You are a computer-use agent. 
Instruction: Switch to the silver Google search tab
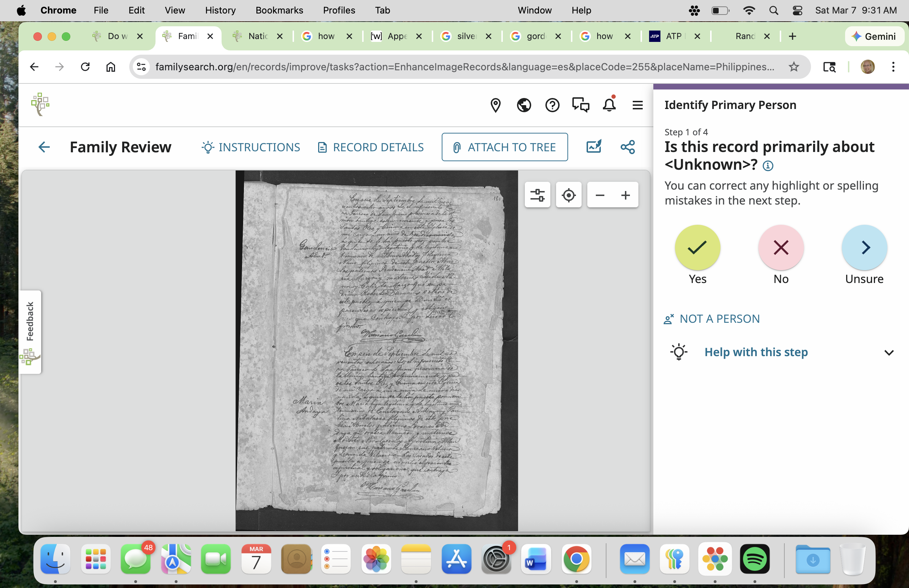[466, 36]
